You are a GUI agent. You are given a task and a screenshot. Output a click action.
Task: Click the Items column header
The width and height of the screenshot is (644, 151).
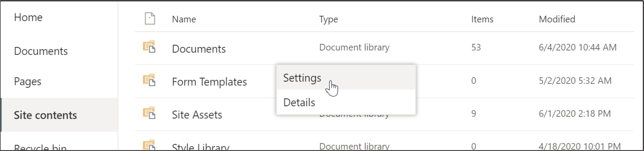[x=482, y=19]
